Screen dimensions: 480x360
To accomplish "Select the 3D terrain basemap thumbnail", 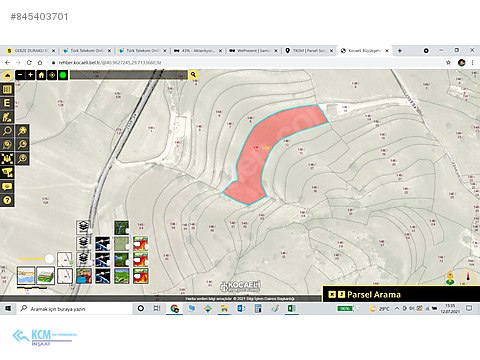I will point(45,276).
